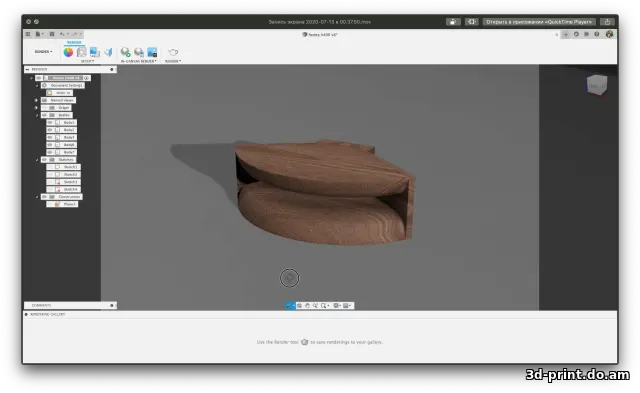Expand the Origin folder
The image size is (640, 393).
point(36,108)
